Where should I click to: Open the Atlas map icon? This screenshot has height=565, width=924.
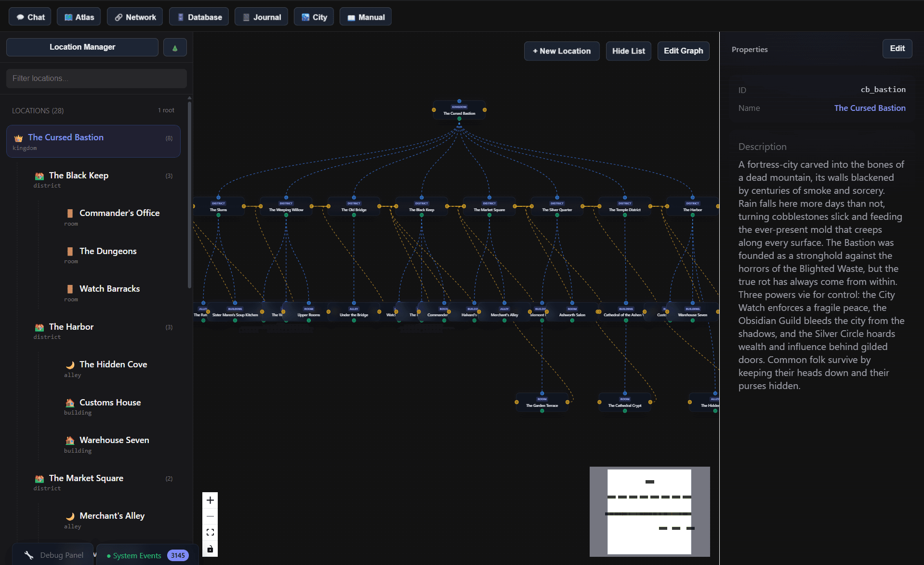click(x=67, y=16)
